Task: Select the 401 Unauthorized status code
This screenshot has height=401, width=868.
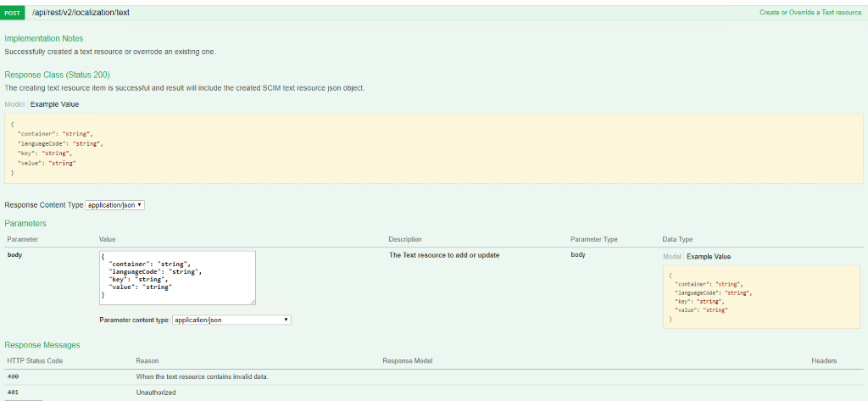Action: [15, 393]
